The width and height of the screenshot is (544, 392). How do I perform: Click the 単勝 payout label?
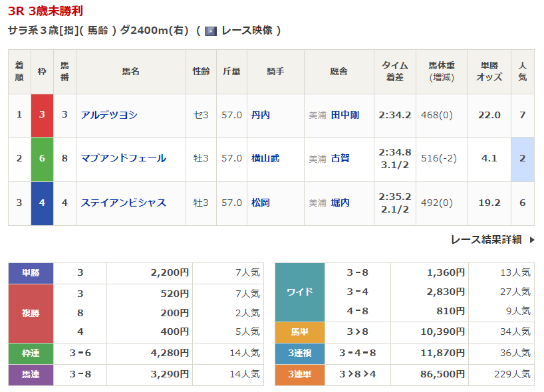pyautogui.click(x=31, y=273)
